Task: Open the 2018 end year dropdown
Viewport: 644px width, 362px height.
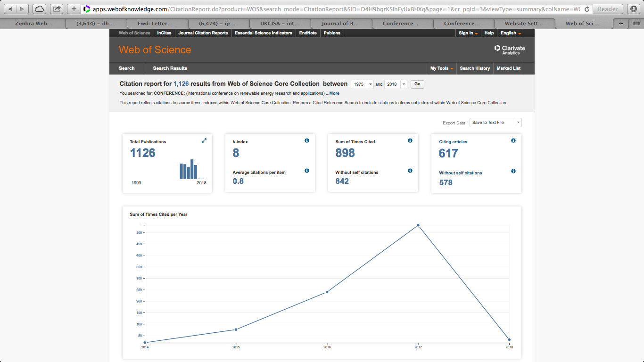Action: (x=396, y=84)
